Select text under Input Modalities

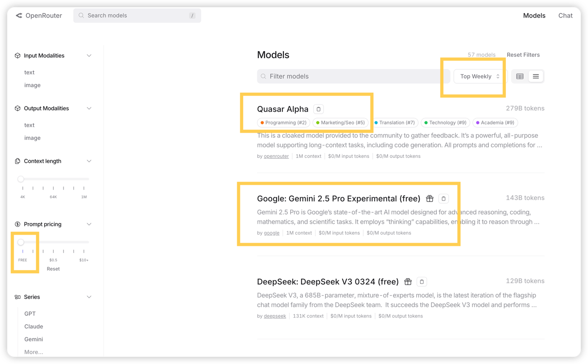click(29, 73)
